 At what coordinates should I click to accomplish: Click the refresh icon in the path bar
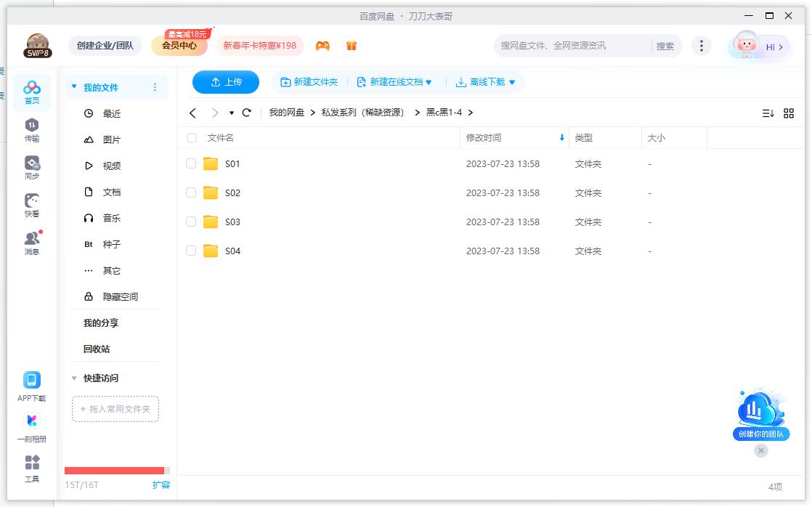click(x=246, y=113)
